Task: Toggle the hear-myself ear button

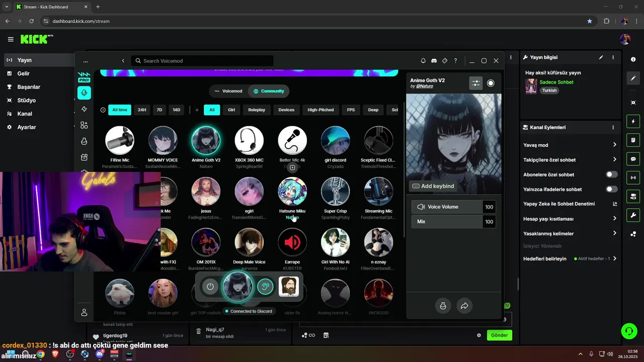Action: point(265,287)
